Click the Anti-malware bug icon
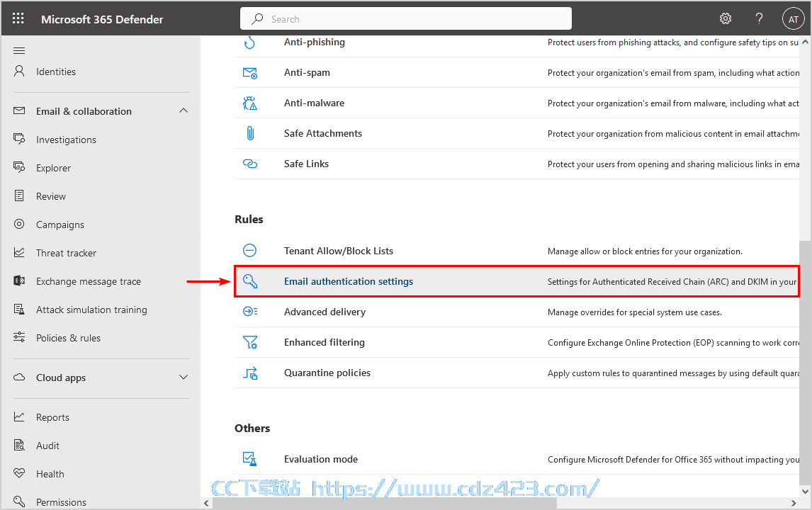This screenshot has height=510, width=812. click(x=250, y=103)
